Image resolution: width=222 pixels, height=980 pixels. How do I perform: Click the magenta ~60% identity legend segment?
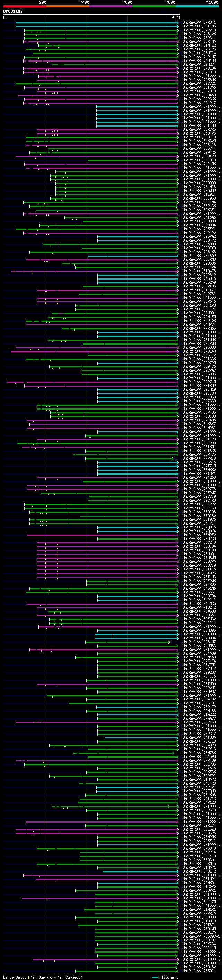click(x=111, y=6)
